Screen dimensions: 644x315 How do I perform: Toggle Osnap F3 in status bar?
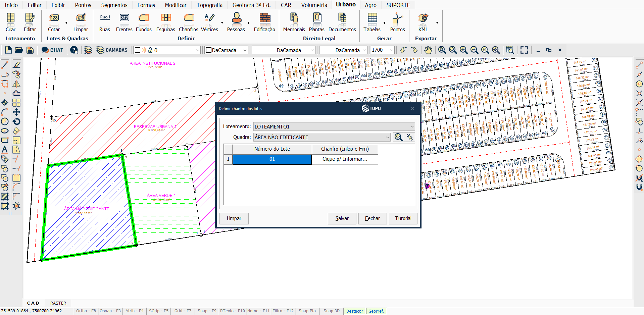pyautogui.click(x=110, y=311)
